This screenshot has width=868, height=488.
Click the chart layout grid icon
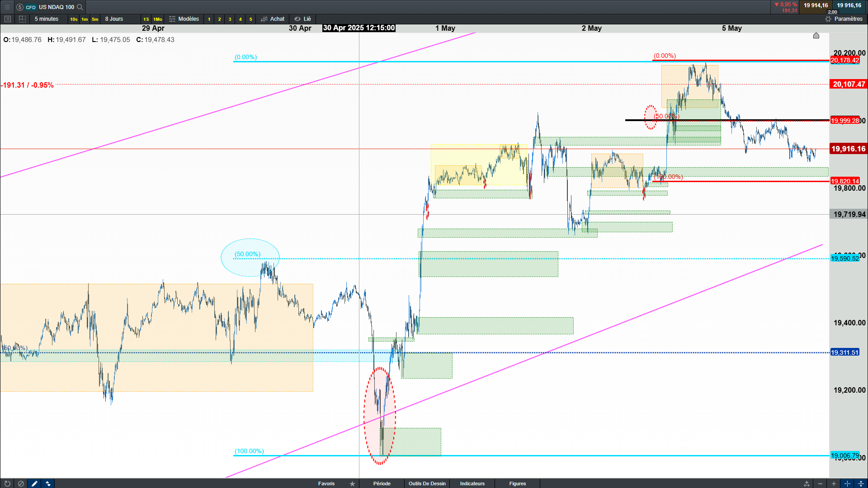(x=22, y=19)
